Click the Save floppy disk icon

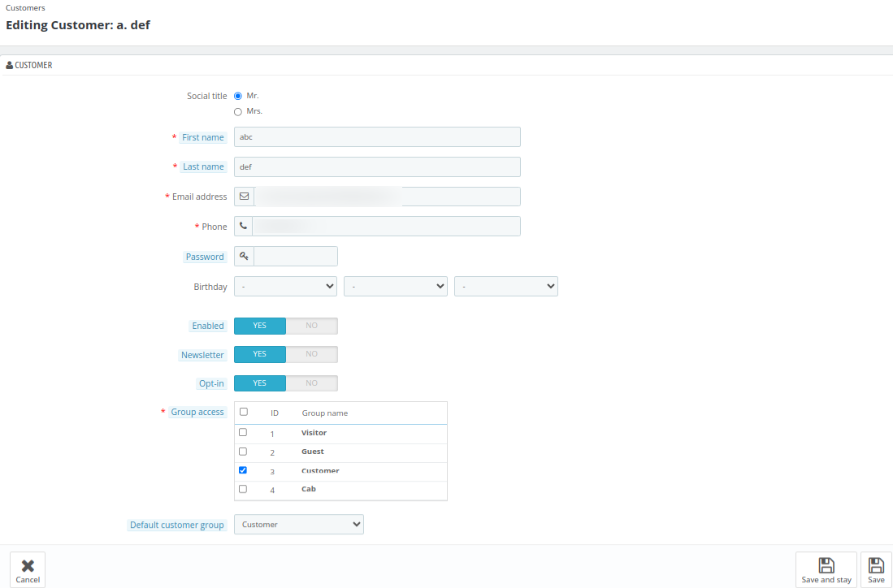coord(876,565)
